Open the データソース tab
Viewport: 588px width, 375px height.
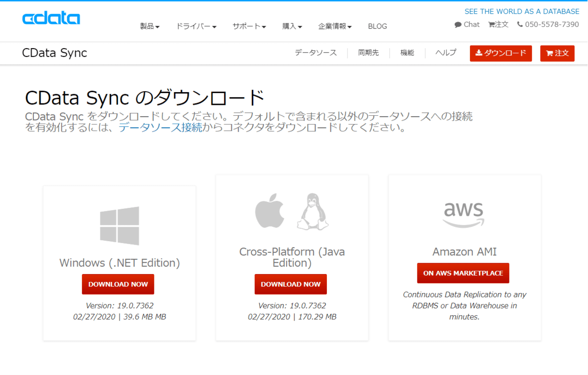click(x=316, y=53)
